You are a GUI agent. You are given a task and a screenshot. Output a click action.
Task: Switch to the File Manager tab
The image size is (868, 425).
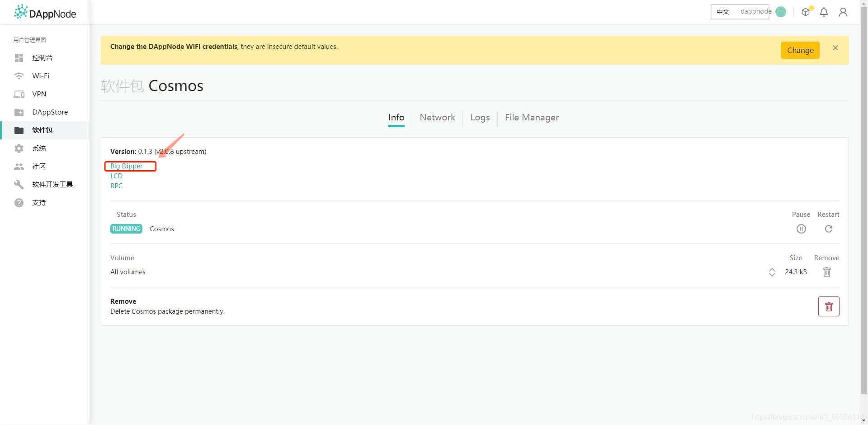532,118
